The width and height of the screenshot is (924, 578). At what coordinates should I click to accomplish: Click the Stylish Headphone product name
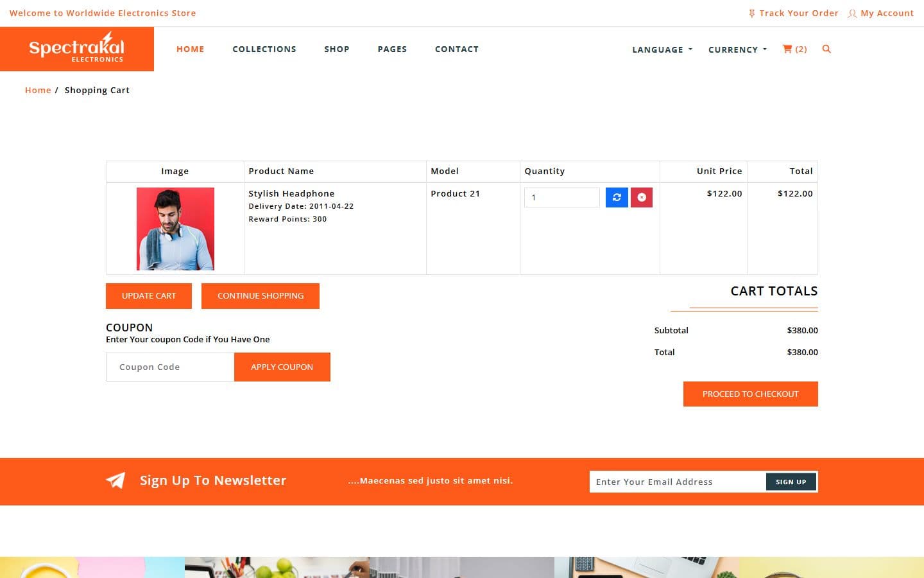click(291, 193)
